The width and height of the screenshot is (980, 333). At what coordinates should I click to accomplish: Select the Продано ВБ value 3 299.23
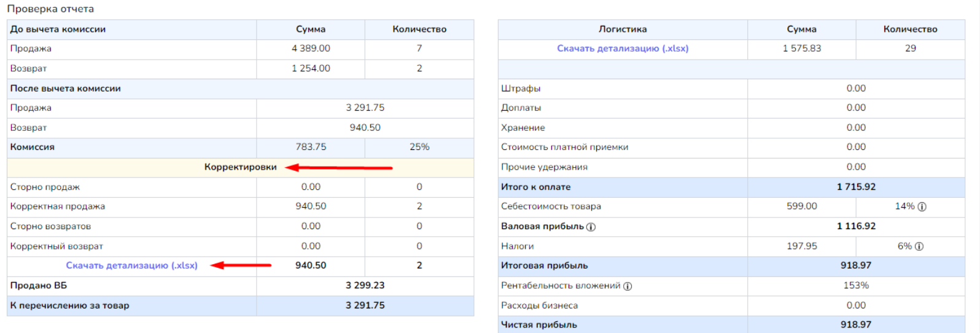[365, 285]
